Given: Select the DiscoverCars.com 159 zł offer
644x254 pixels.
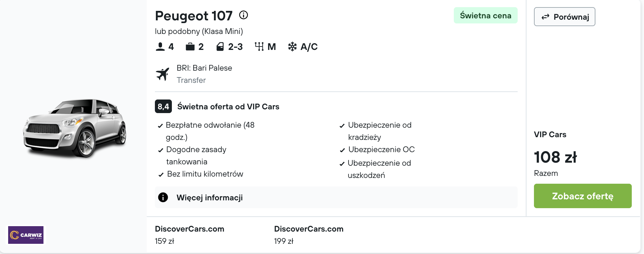Looking at the screenshot, I should coord(190,235).
